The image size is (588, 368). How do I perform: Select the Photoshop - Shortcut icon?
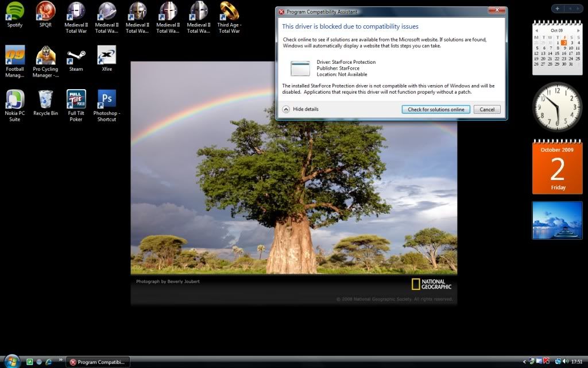(x=107, y=106)
